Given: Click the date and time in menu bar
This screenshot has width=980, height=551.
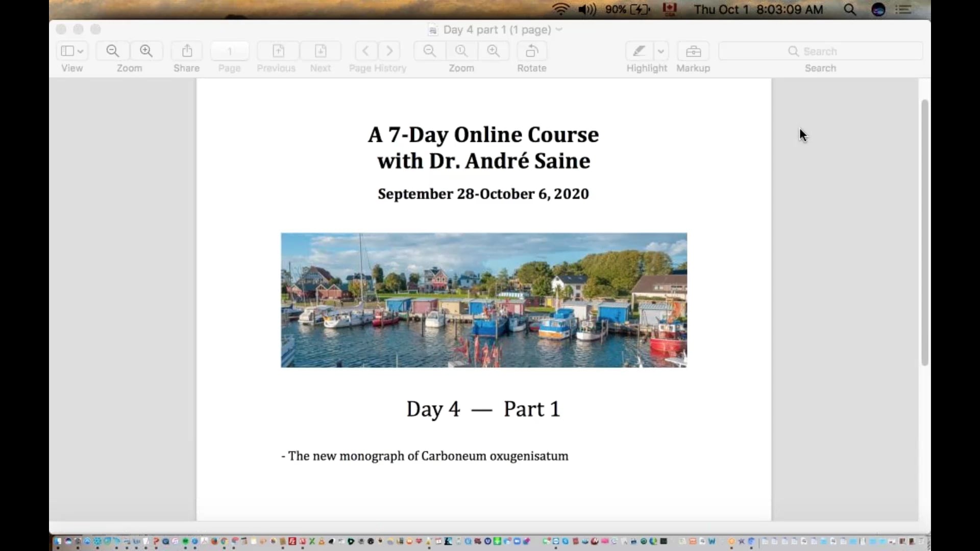Looking at the screenshot, I should point(758,9).
